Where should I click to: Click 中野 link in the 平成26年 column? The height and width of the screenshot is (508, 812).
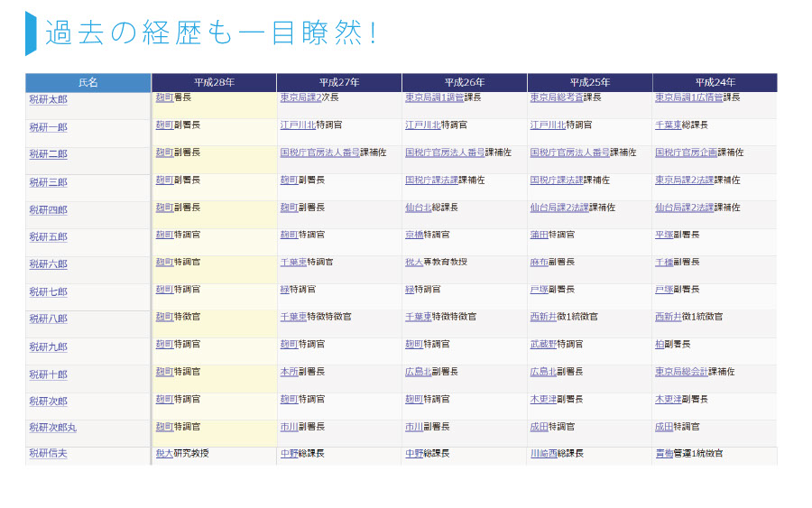pos(414,453)
